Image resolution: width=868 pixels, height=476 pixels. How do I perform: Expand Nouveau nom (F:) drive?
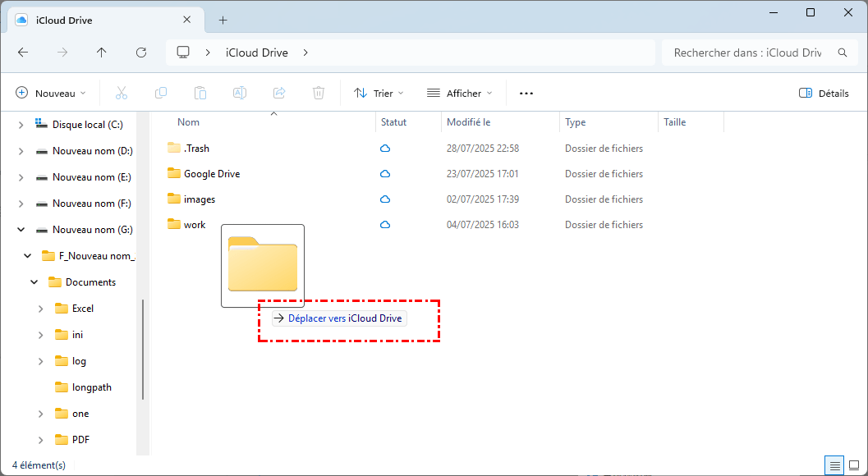point(21,204)
